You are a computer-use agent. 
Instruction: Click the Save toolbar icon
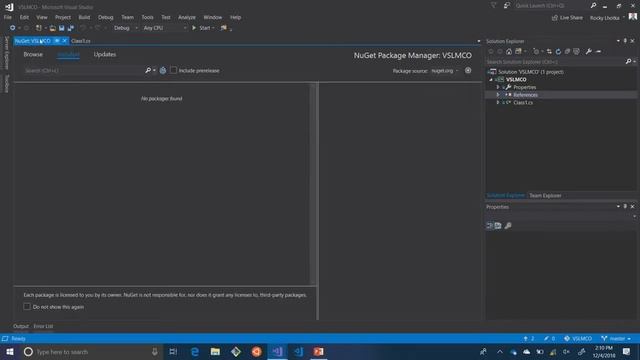pos(61,28)
